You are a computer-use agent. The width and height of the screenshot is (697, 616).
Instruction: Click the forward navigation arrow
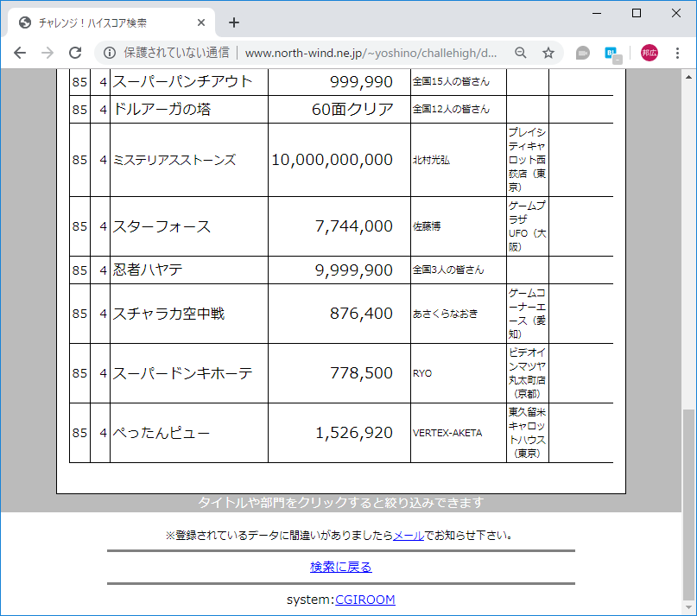point(47,53)
